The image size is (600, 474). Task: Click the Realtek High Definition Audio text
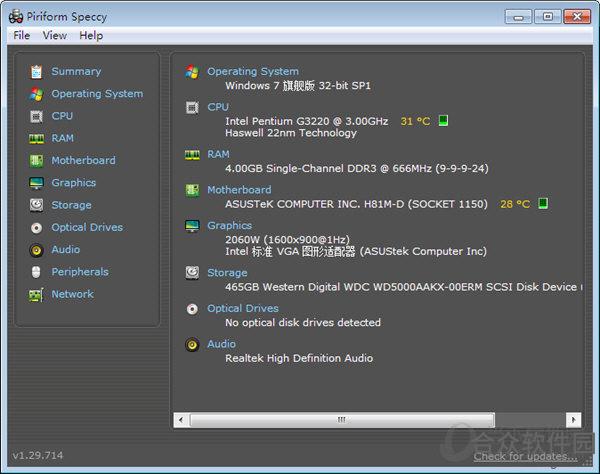click(299, 358)
